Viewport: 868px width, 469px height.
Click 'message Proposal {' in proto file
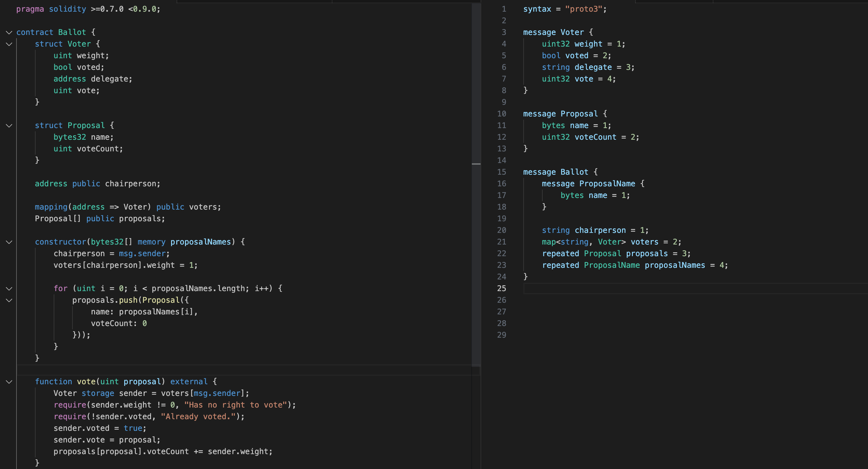tap(565, 114)
